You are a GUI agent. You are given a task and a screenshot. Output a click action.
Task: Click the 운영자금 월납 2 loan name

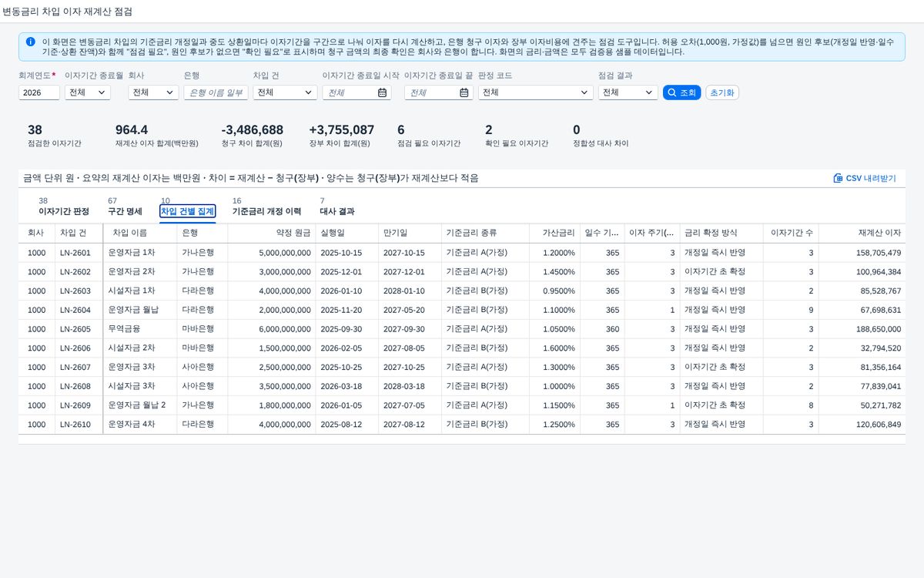(x=139, y=405)
